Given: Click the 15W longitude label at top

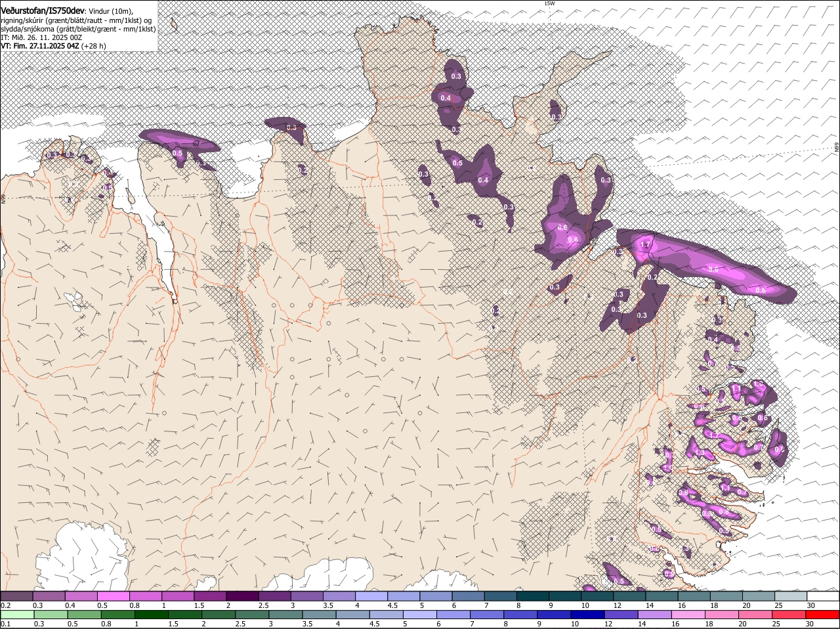Looking at the screenshot, I should coord(549,3).
